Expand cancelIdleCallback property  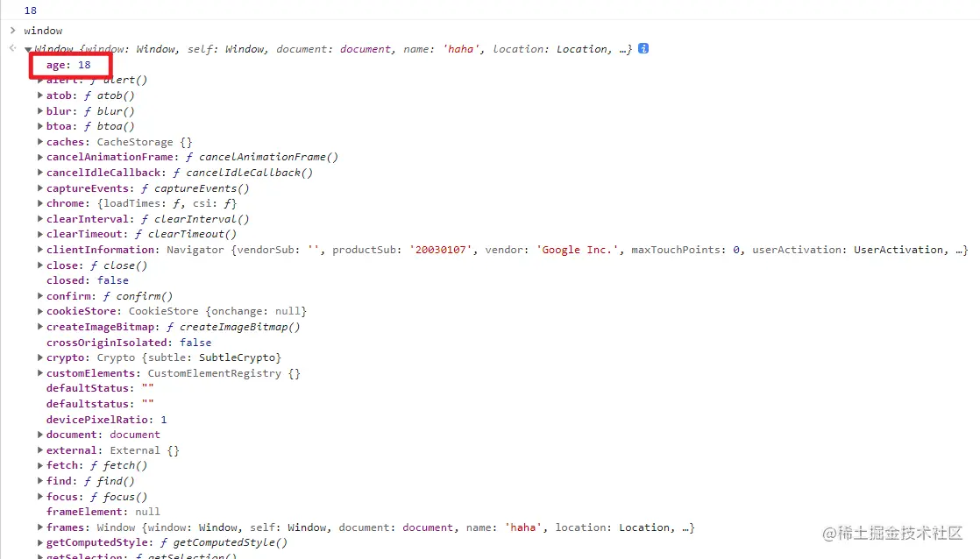pos(40,173)
